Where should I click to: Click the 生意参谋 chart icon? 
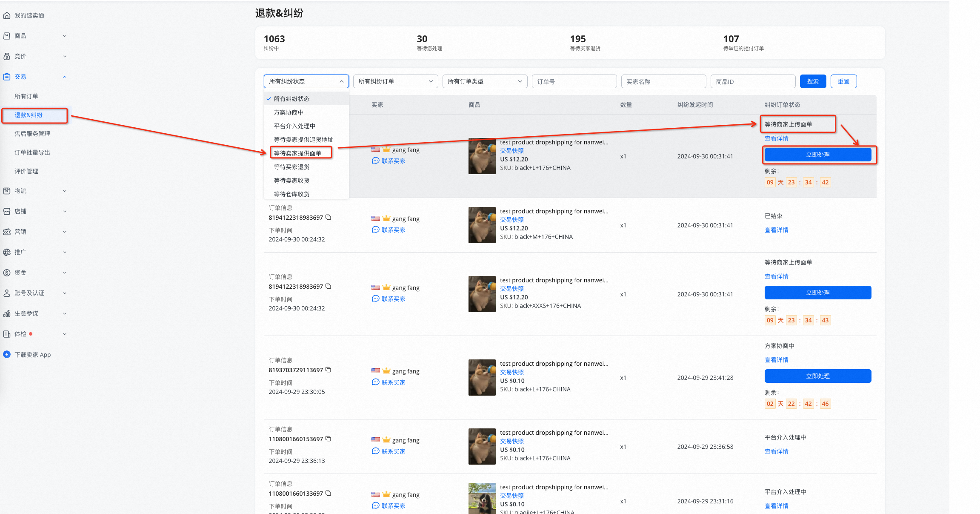[x=7, y=314]
